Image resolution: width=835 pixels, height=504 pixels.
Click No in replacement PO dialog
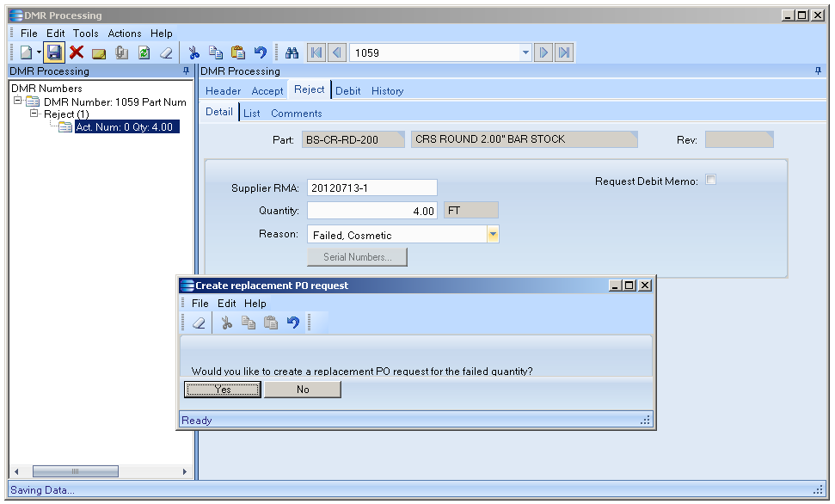303,390
